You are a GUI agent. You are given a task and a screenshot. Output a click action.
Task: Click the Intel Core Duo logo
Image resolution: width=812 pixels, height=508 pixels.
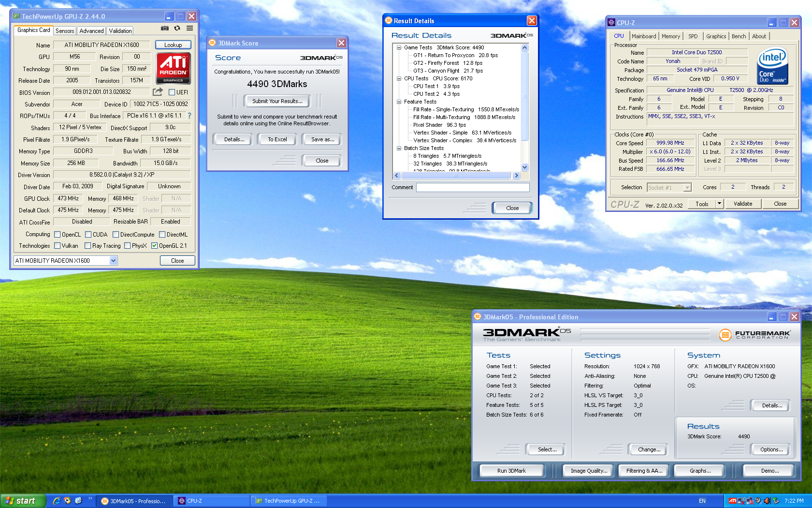772,66
